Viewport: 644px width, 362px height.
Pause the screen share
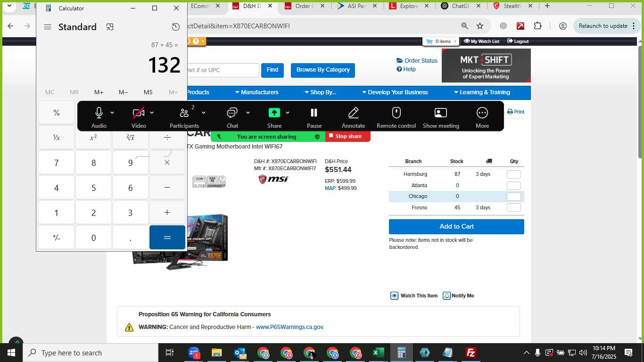click(x=314, y=113)
